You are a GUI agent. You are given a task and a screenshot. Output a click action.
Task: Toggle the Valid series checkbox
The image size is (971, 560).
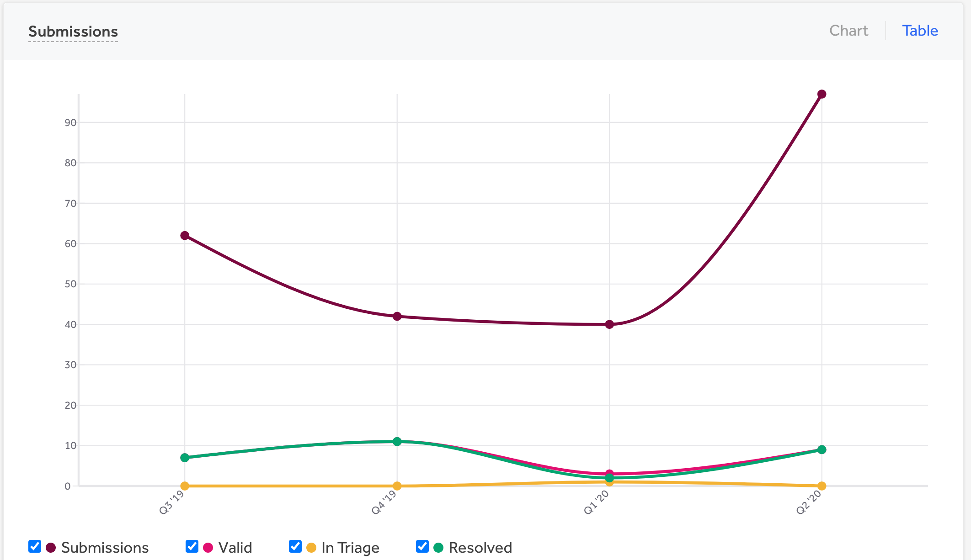click(192, 546)
